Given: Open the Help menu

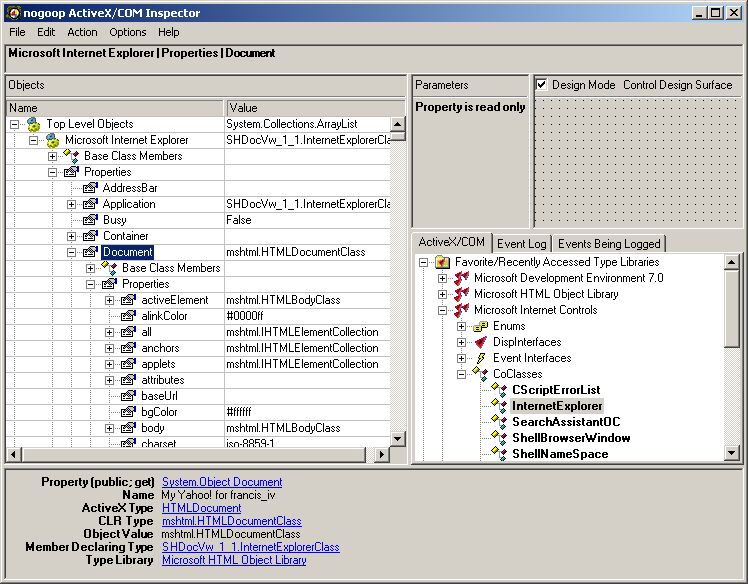Looking at the screenshot, I should 169,32.
